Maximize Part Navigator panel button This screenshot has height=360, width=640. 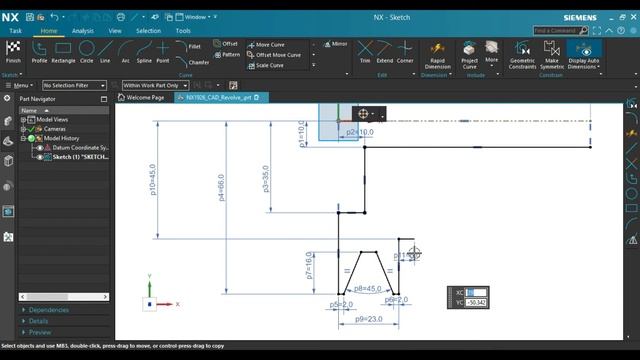pyautogui.click(x=104, y=99)
